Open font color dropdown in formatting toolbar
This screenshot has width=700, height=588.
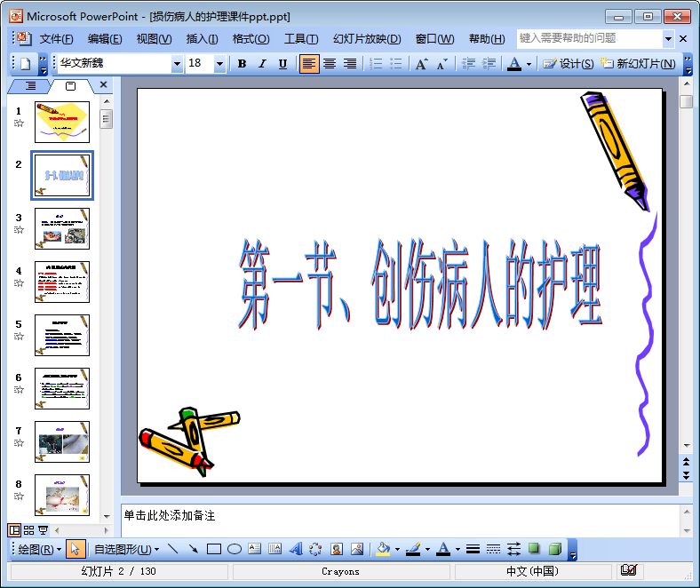529,64
